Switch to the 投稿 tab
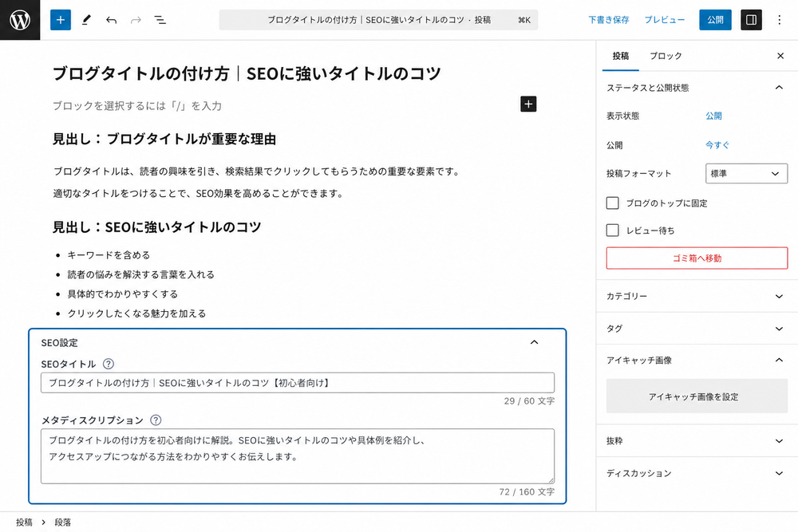 pyautogui.click(x=620, y=56)
